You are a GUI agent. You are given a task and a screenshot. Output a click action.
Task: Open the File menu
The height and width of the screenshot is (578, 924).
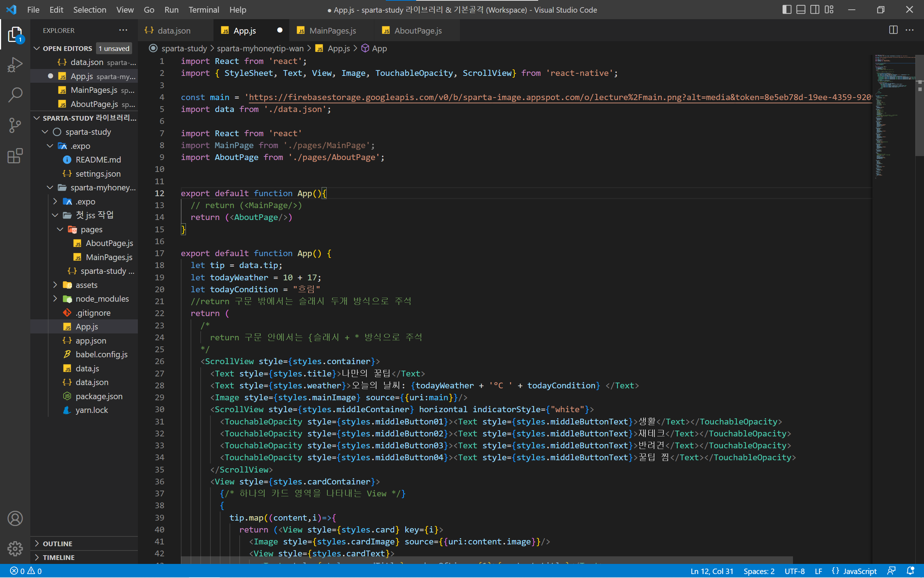[33, 9]
